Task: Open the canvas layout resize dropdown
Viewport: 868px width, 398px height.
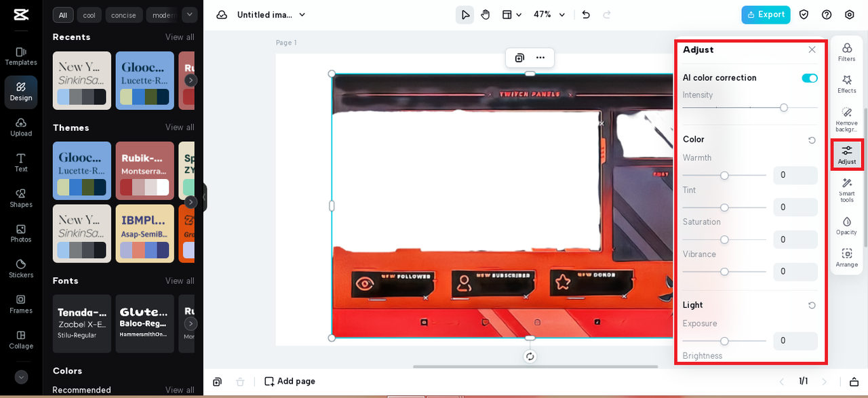Action: 511,15
